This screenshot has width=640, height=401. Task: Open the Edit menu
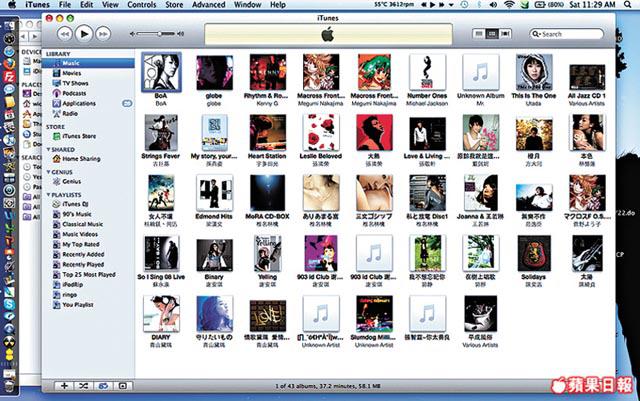pyautogui.click(x=87, y=5)
